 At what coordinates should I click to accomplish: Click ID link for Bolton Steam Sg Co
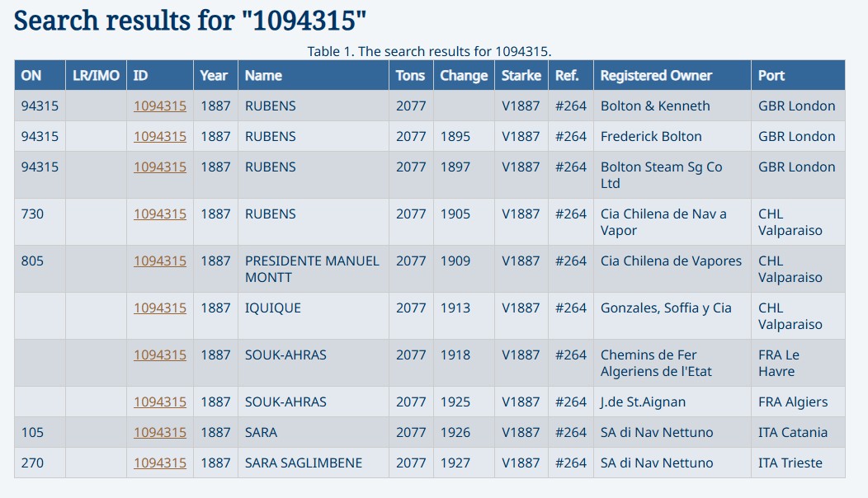click(160, 167)
